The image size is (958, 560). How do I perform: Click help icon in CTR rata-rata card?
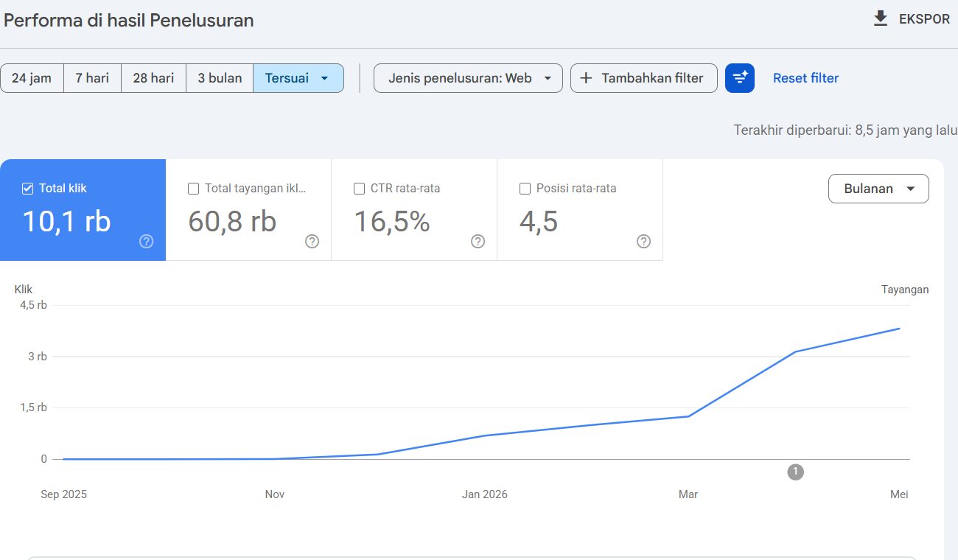(478, 242)
